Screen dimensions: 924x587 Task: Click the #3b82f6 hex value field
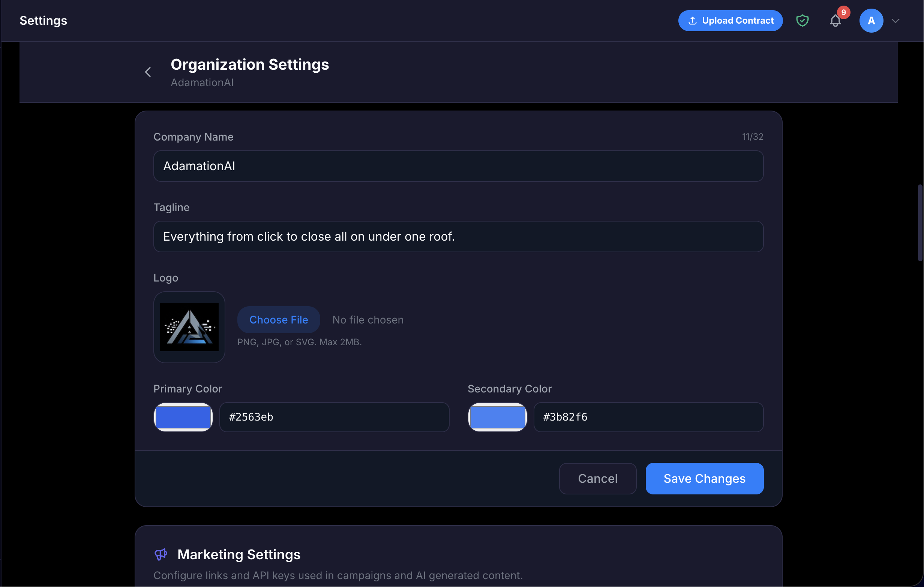[648, 417]
